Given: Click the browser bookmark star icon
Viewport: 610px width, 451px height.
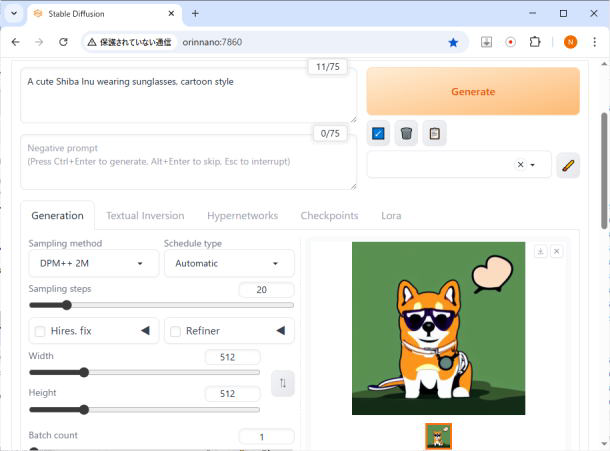Looking at the screenshot, I should click(453, 42).
